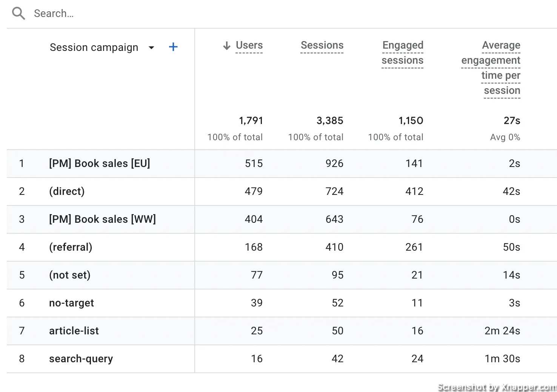Click engagement time 14s
Image resolution: width=557 pixels, height=392 pixels.
[x=512, y=275]
